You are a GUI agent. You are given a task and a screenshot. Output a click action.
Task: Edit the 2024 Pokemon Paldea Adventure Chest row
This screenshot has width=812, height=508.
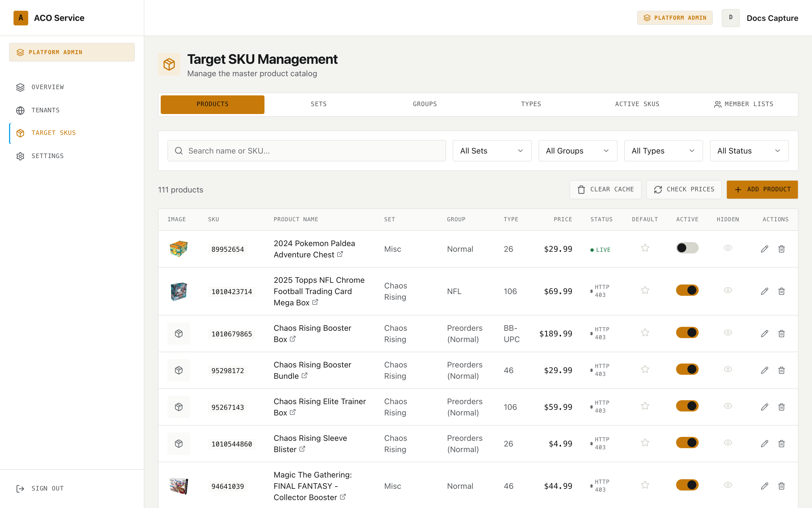coord(764,249)
